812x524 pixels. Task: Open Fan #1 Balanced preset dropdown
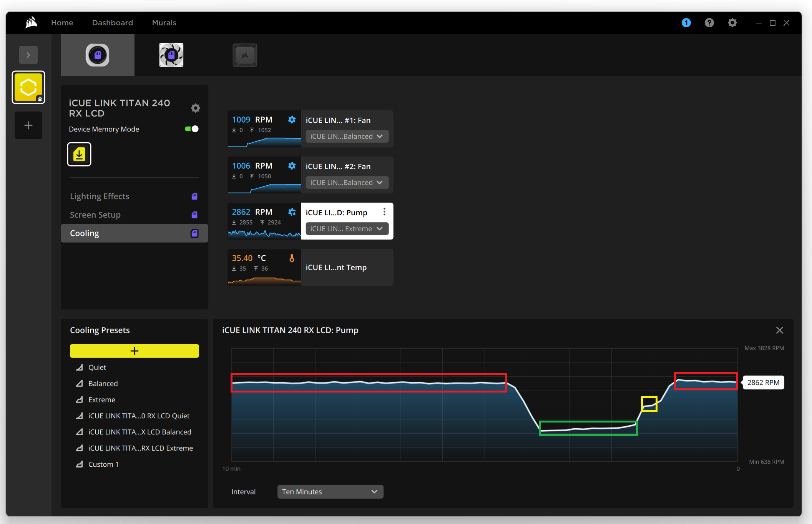point(347,136)
